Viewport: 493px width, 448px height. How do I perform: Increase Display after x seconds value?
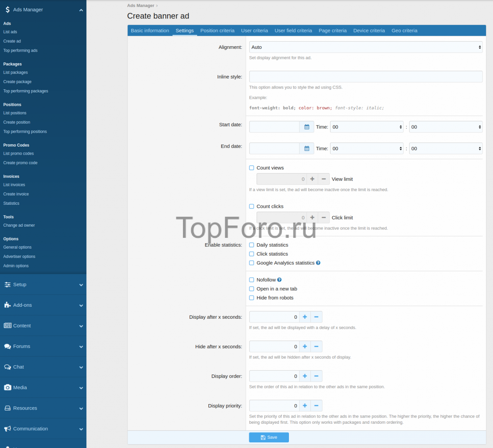pyautogui.click(x=305, y=317)
